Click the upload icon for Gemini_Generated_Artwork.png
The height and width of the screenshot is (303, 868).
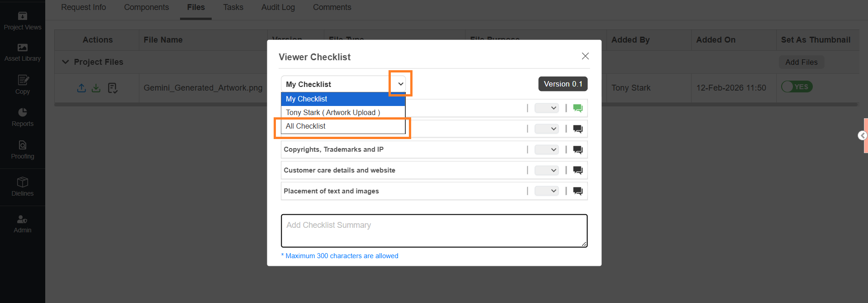point(81,88)
